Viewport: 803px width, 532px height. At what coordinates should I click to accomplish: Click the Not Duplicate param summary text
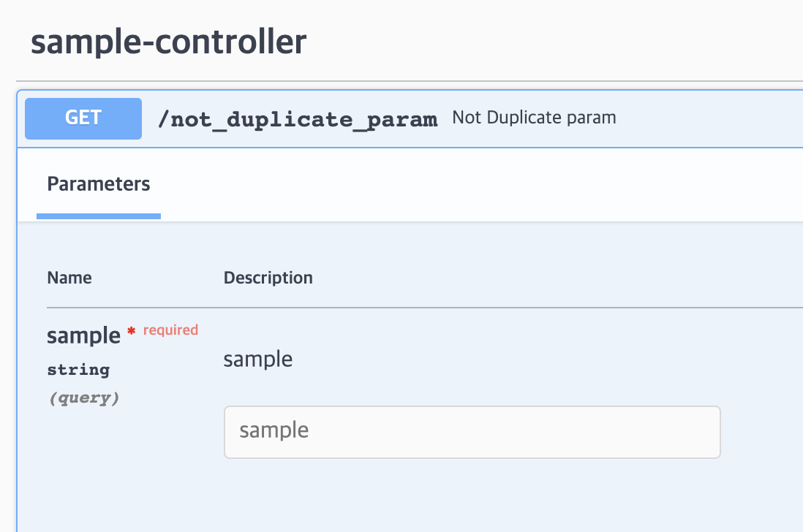coord(533,117)
